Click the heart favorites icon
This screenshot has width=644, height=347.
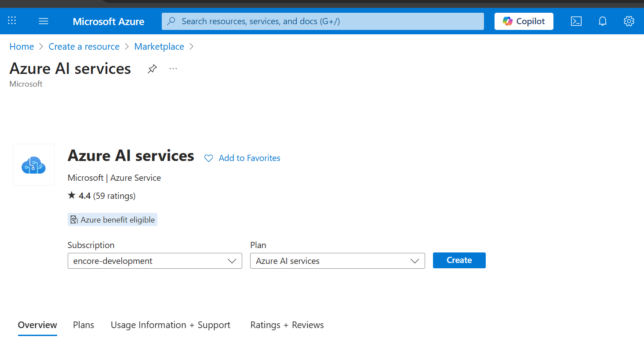click(209, 158)
